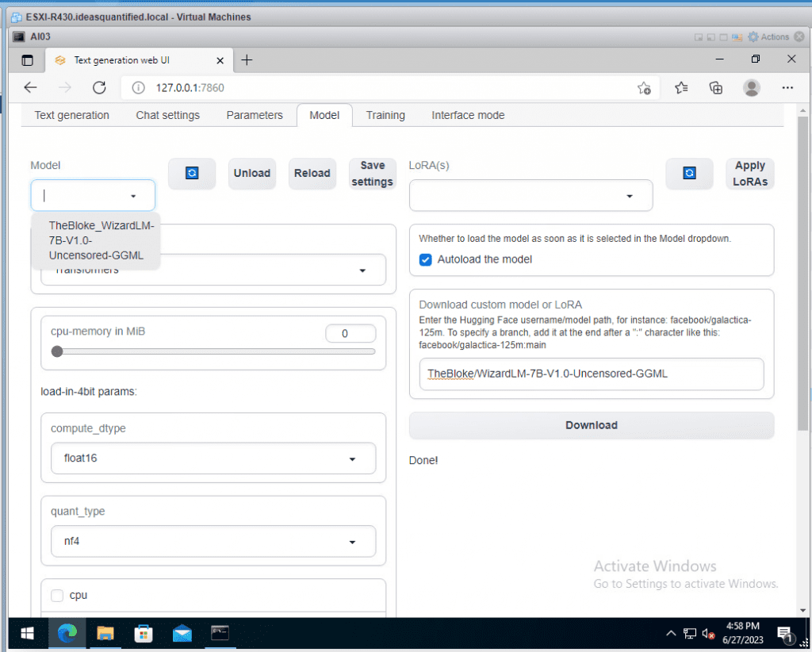Open the tab actions menu icon

[28, 60]
